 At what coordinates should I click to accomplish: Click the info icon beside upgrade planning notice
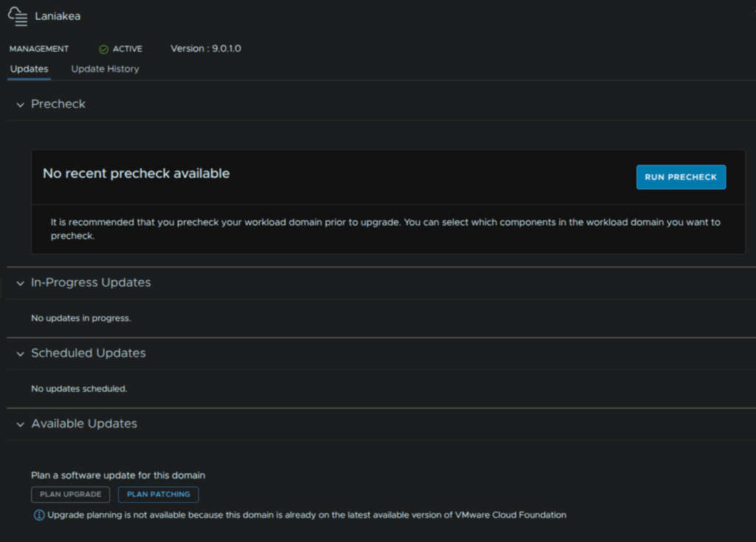point(39,515)
